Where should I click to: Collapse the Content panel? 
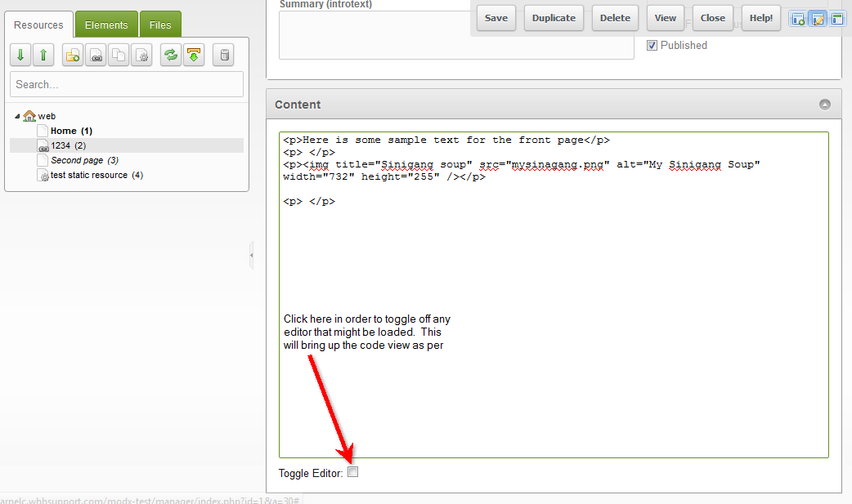click(825, 105)
